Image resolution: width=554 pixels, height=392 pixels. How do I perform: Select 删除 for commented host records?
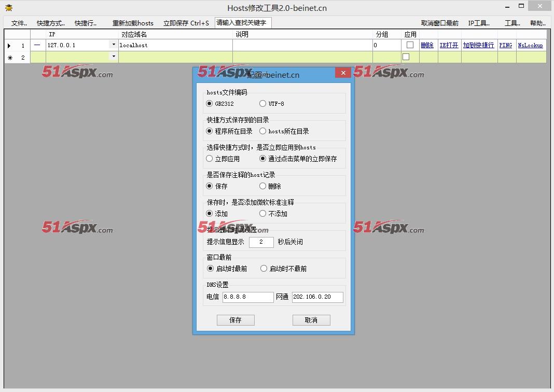(x=263, y=186)
